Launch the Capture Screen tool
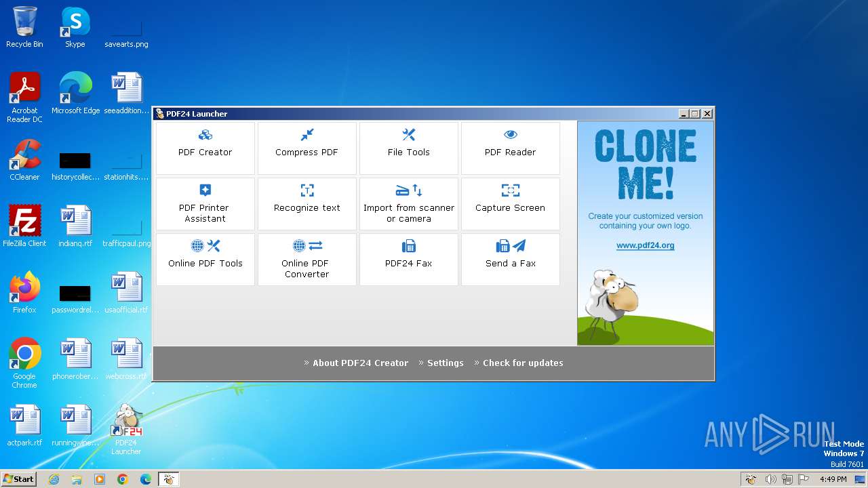Viewport: 868px width, 488px height. tap(511, 203)
